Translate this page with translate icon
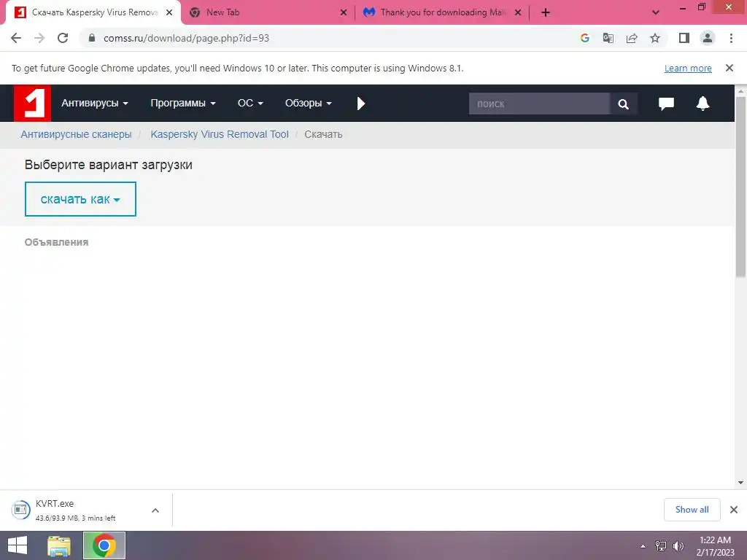Image resolution: width=747 pixels, height=560 pixels. [608, 38]
